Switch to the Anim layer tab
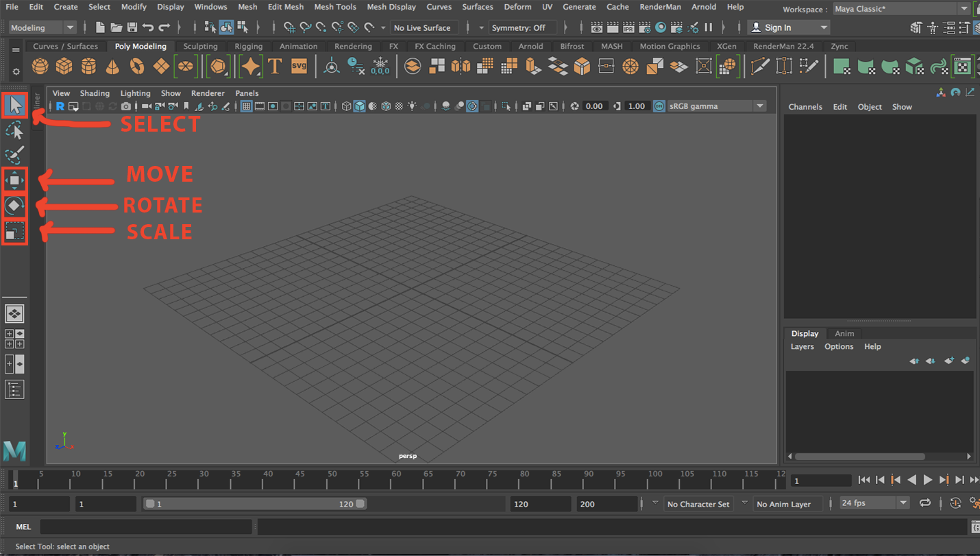The width and height of the screenshot is (980, 556). [x=844, y=333]
